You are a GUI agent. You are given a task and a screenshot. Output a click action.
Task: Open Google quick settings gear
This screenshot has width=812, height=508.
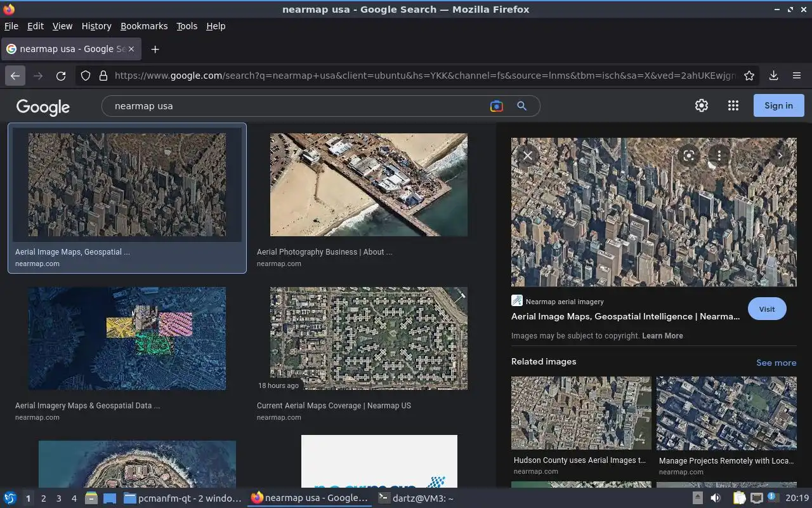pyautogui.click(x=701, y=105)
